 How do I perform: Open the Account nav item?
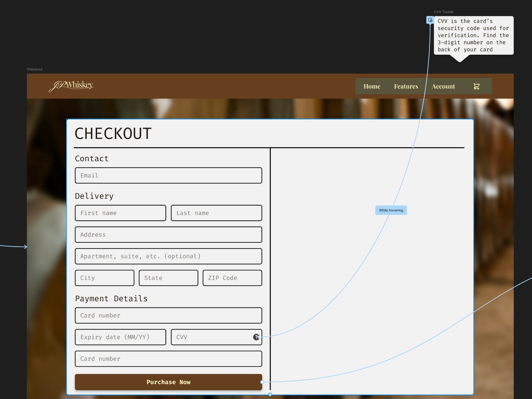443,86
